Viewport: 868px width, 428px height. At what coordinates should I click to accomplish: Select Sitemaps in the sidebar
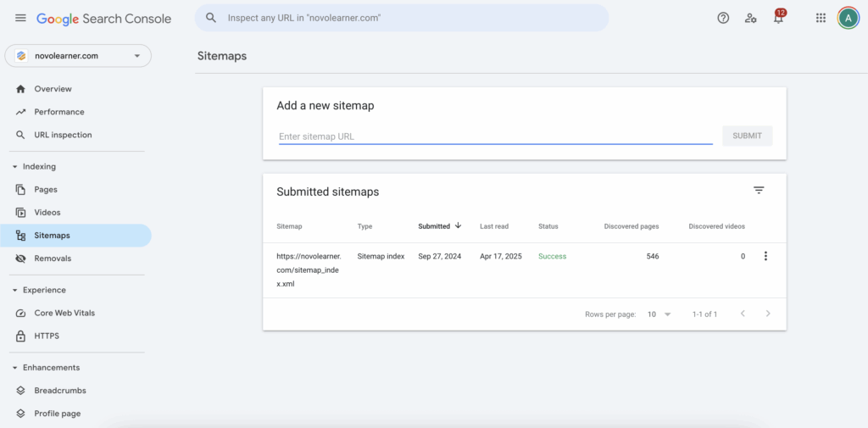point(75,236)
